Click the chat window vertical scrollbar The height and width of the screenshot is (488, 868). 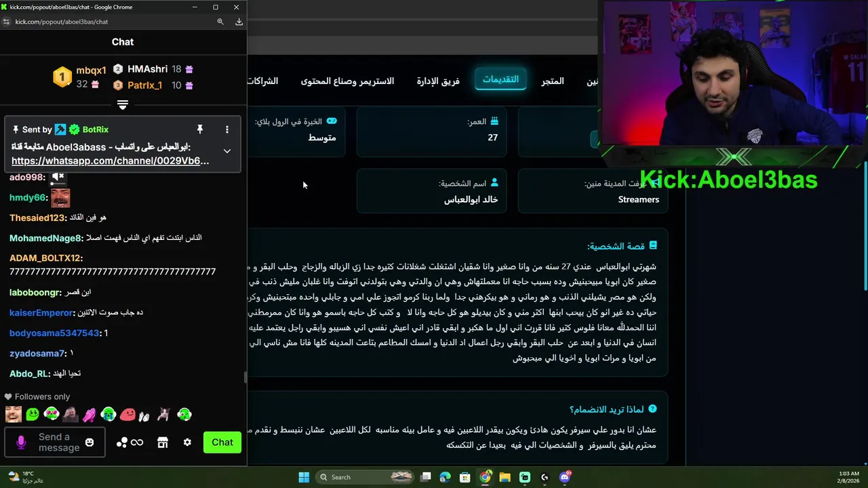point(245,377)
